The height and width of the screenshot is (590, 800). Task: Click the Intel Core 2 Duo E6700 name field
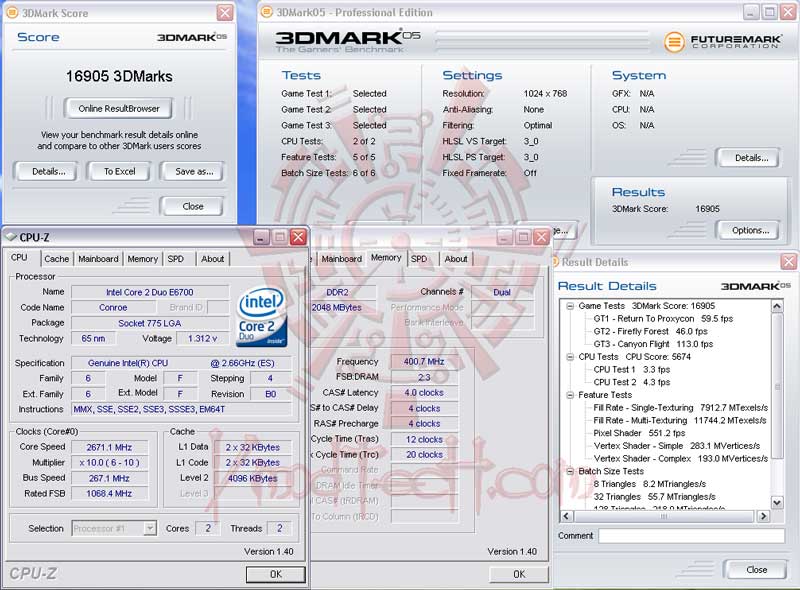coord(150,292)
